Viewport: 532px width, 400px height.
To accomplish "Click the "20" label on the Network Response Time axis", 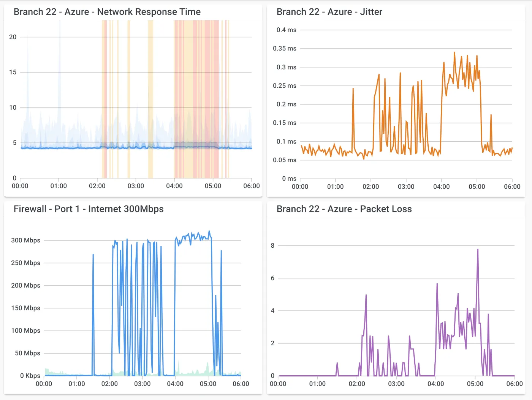I will click(13, 37).
